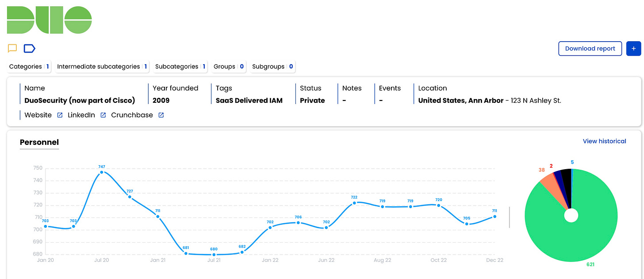Image resolution: width=644 pixels, height=279 pixels.
Task: Click the Events field header
Action: click(x=390, y=88)
